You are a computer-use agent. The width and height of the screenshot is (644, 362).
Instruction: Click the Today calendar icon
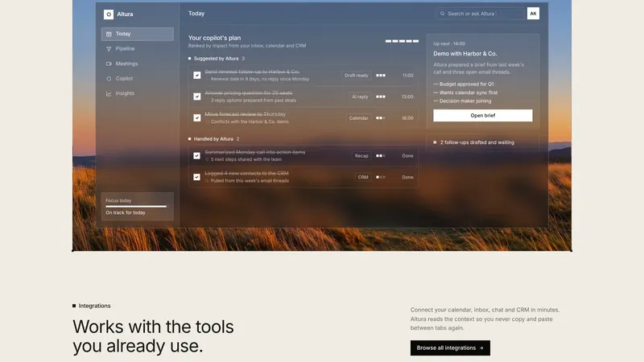109,34
